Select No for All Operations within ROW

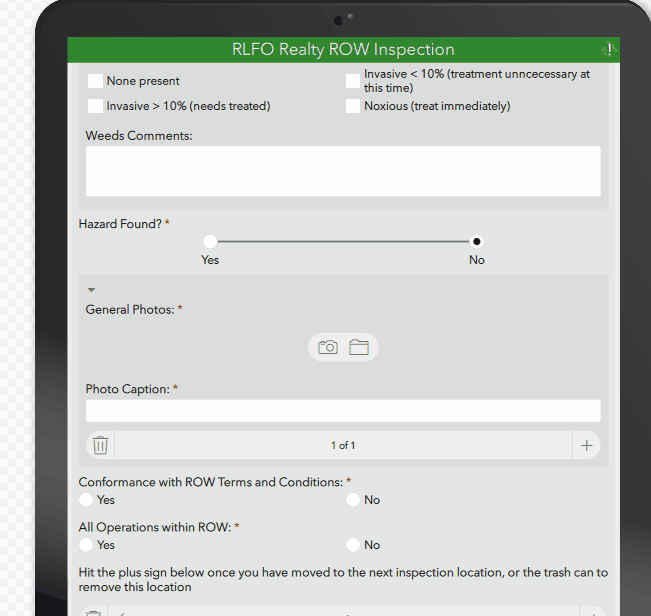coord(353,545)
